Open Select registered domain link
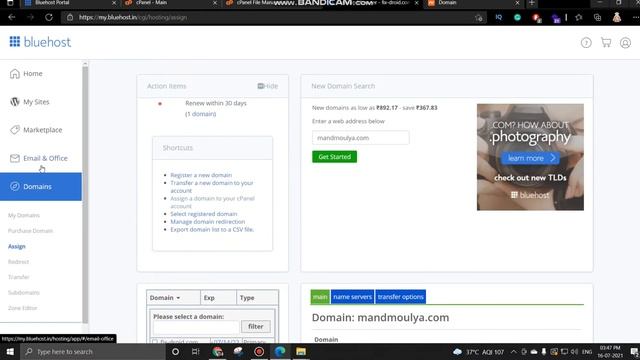Viewport: 640px width, 360px height. [204, 214]
